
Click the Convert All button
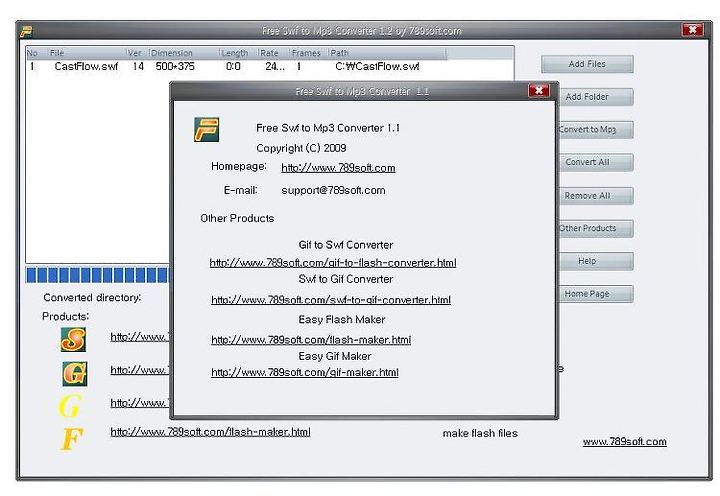coord(596,162)
